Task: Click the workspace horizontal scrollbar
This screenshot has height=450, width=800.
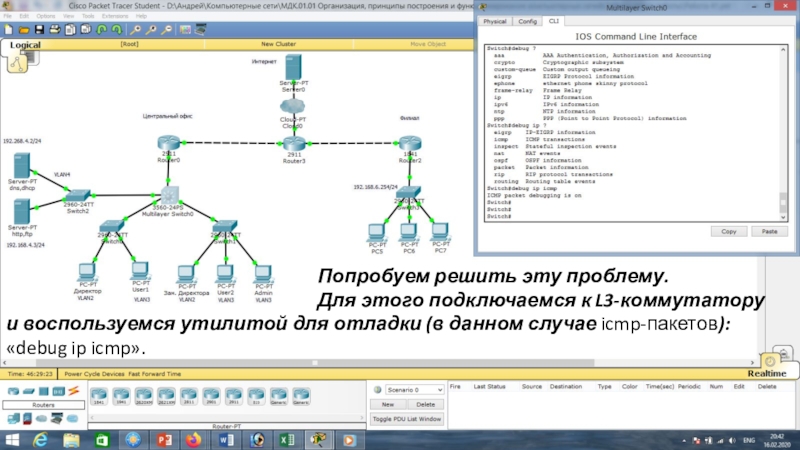Action: tap(315, 363)
